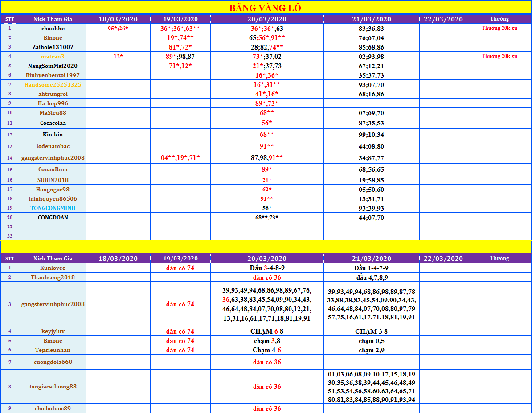Select the cell 'Cocacolaa'

(x=53, y=123)
